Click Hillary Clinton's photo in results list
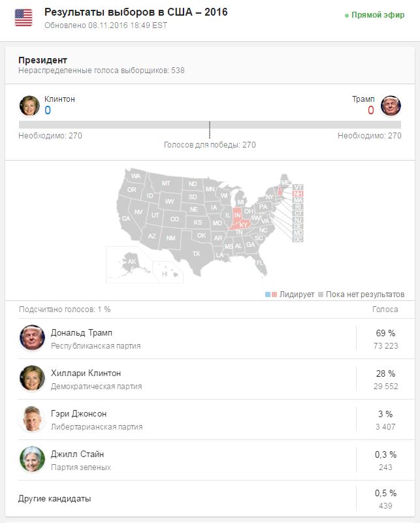420x523 pixels. coord(32,379)
